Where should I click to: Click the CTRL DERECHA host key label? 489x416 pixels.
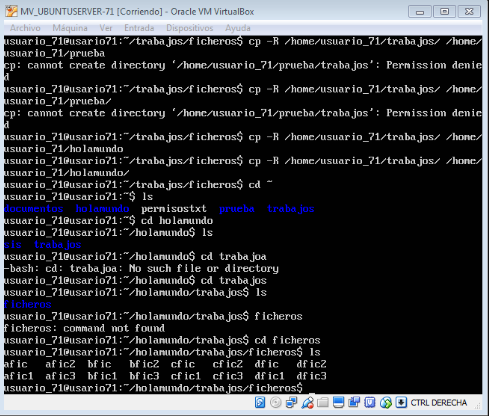(439, 403)
